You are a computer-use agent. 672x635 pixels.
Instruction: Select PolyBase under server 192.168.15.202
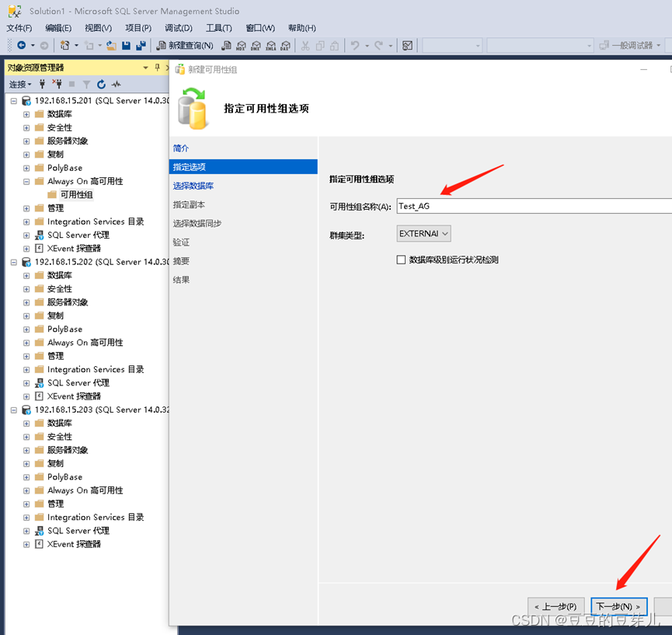64,329
